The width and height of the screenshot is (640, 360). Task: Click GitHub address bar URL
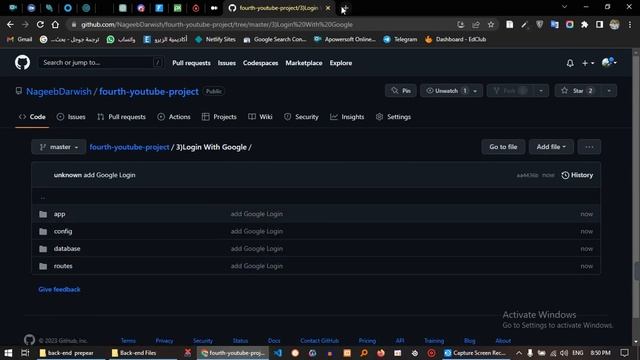(217, 24)
